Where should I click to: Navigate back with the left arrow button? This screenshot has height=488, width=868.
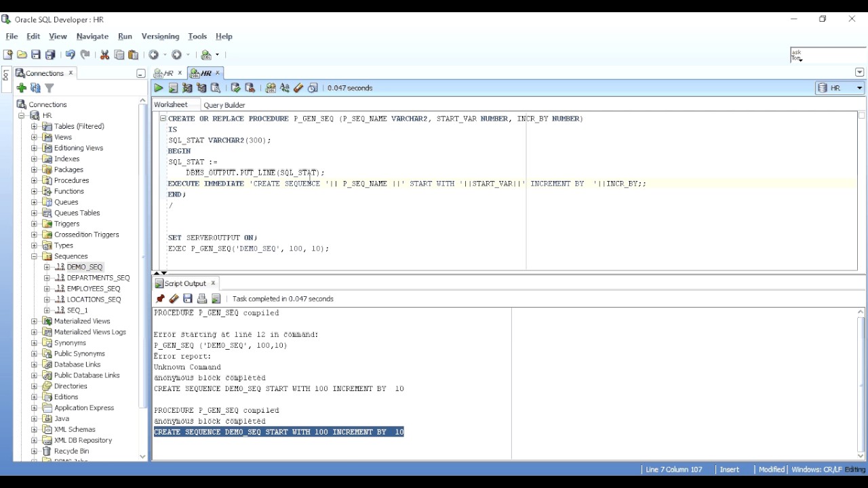pos(154,55)
